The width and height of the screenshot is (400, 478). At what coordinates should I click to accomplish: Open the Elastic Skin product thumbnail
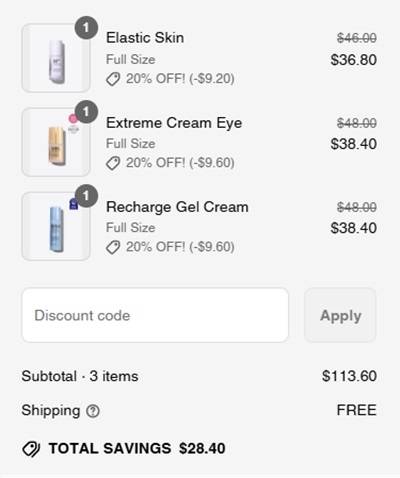(56, 58)
